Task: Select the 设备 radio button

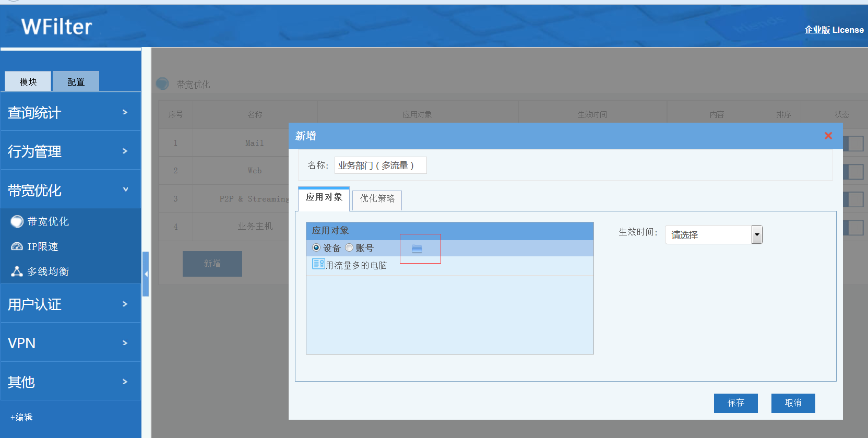Action: tap(316, 248)
